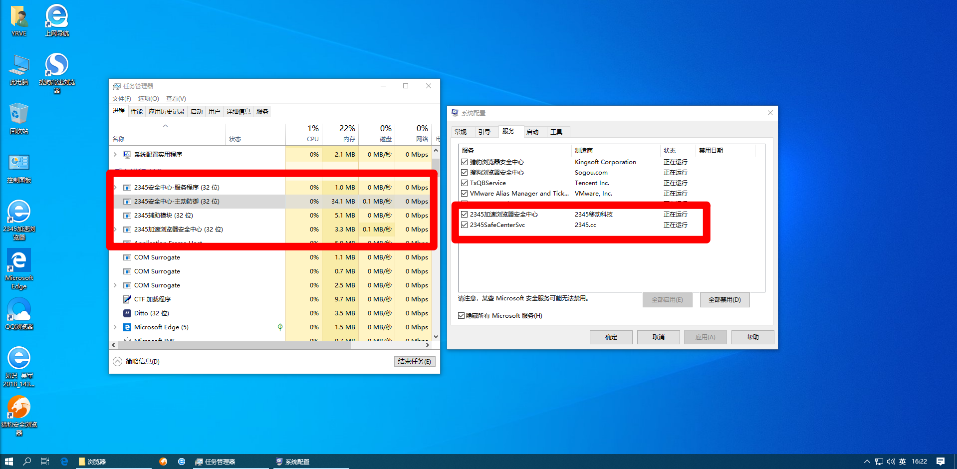The height and width of the screenshot is (469, 957).
Task: Sort processes by 1% CPU column
Action: [304, 134]
